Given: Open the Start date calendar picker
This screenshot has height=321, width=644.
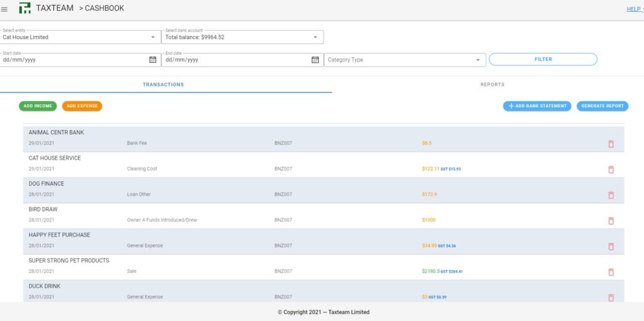Looking at the screenshot, I should pyautogui.click(x=153, y=60).
